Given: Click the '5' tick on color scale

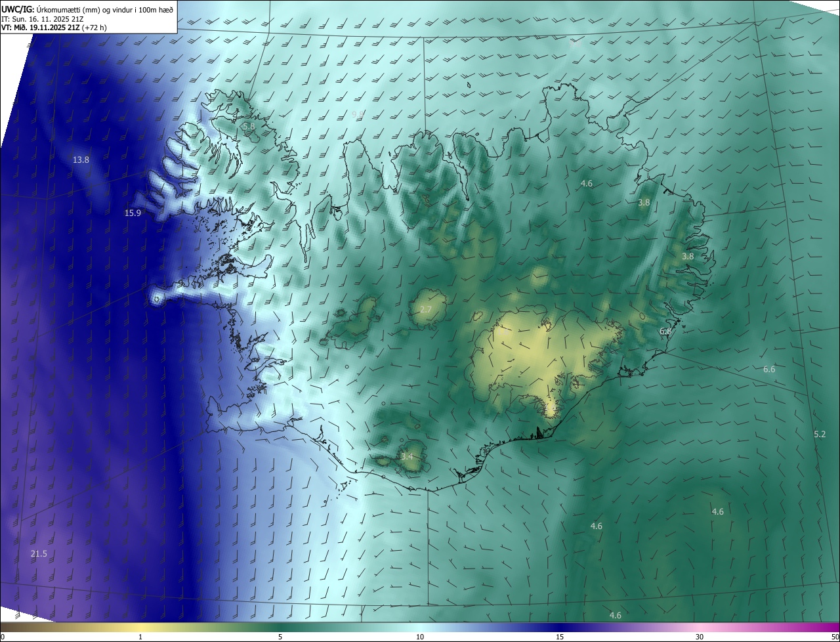Looking at the screenshot, I should coord(280,637).
